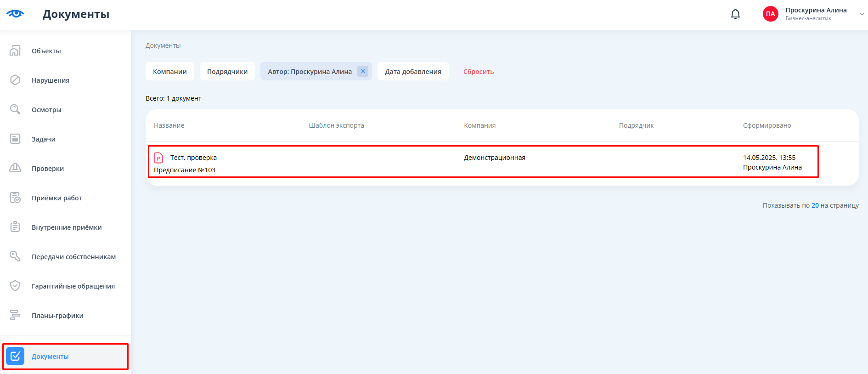Expand the user profile chevron menu
Screen dimensions: 868x374
pyautogui.click(x=862, y=14)
